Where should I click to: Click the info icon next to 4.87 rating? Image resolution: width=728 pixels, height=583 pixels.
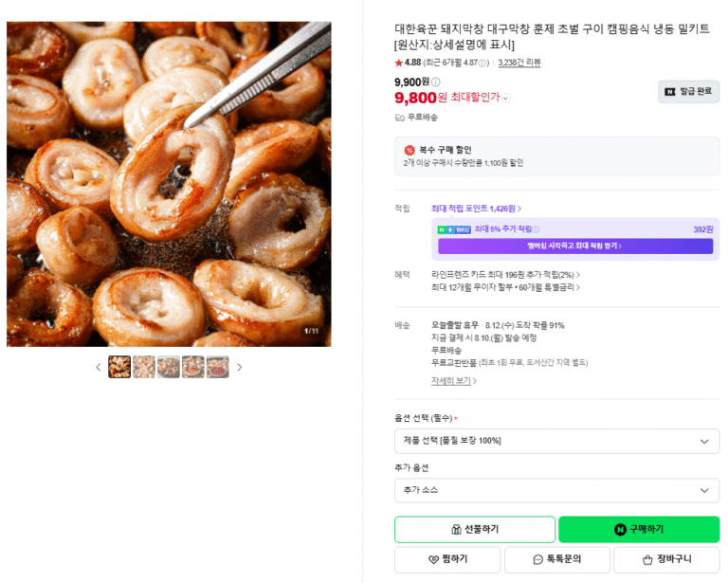pos(482,63)
